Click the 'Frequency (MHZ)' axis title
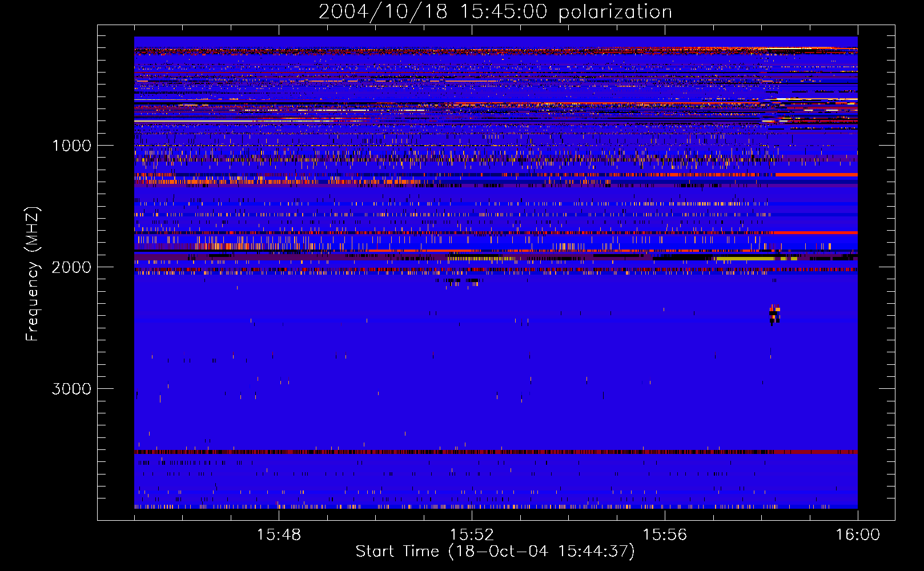 (x=33, y=274)
